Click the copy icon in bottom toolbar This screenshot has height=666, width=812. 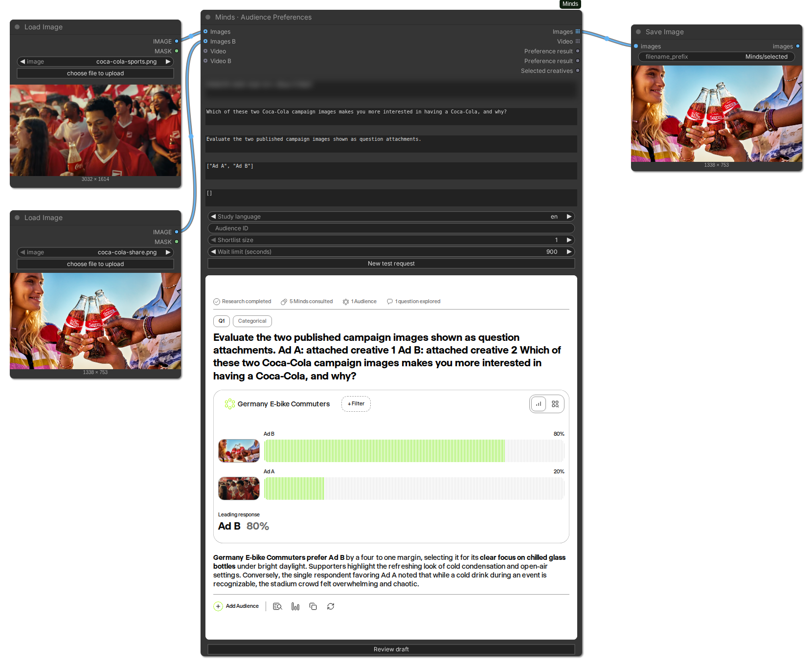tap(313, 606)
